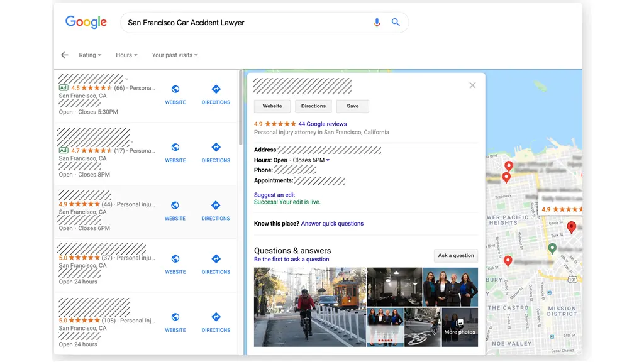The width and height of the screenshot is (644, 362).
Task: Expand the Your past visits filter
Action: tap(175, 55)
